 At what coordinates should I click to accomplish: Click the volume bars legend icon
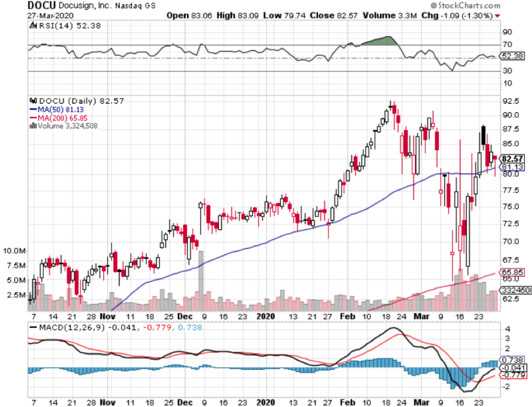coord(33,126)
